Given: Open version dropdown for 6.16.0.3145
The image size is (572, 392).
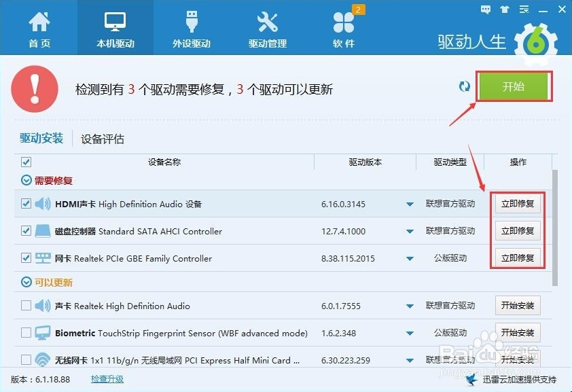Looking at the screenshot, I should (410, 204).
